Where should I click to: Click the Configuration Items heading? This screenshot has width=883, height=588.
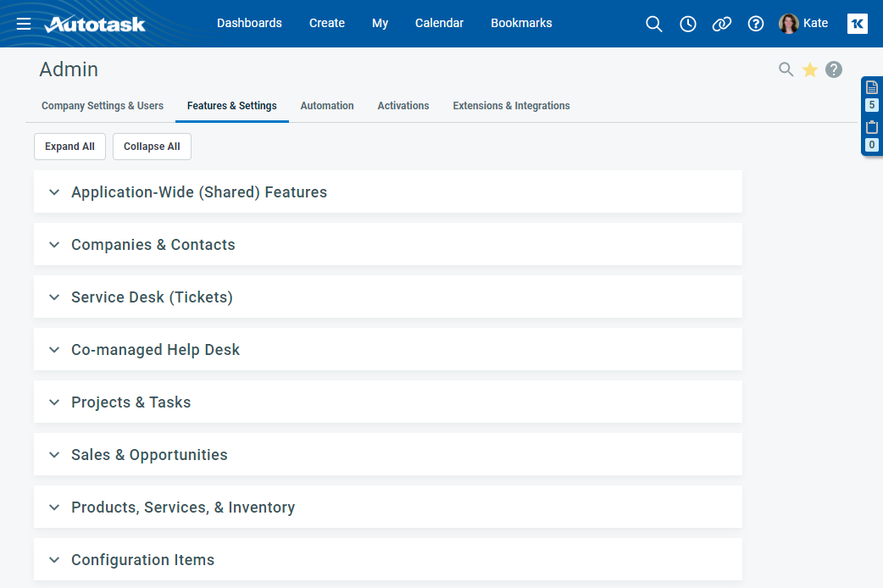(142, 560)
